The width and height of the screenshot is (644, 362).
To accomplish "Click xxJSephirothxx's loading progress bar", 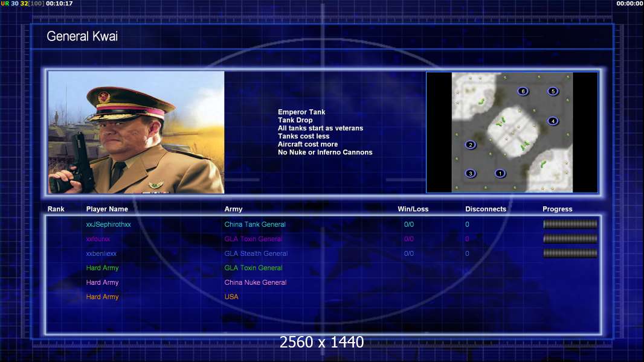I will (x=570, y=224).
